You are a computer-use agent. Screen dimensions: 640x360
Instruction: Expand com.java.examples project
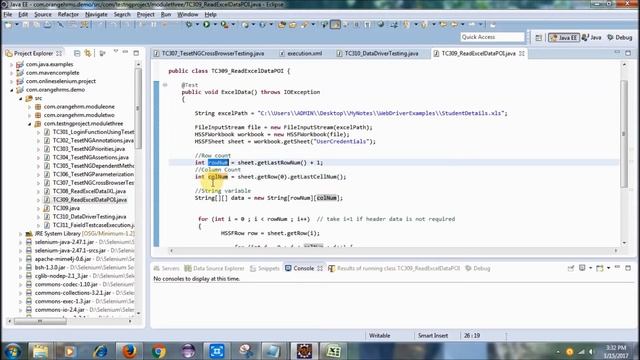[11, 64]
